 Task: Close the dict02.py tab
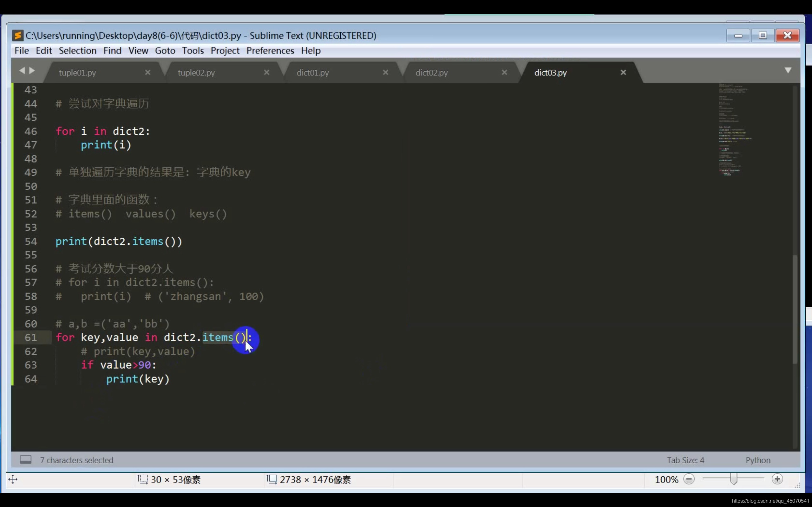(504, 73)
